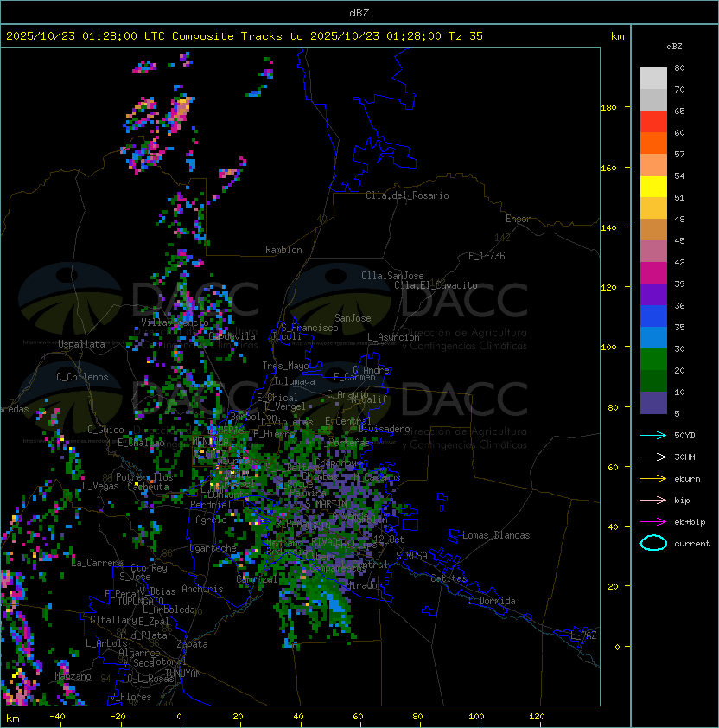Pick the violet swatch below the magenta swatch

[653, 294]
